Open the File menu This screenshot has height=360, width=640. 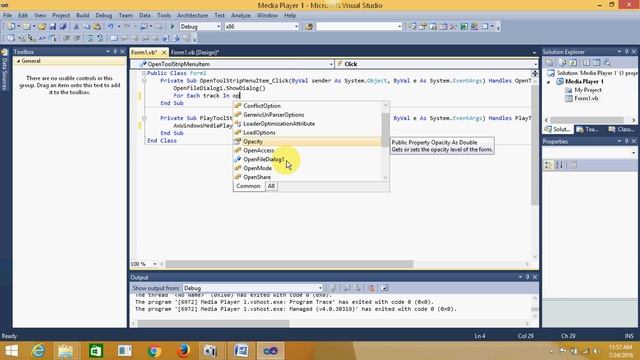coord(7,16)
